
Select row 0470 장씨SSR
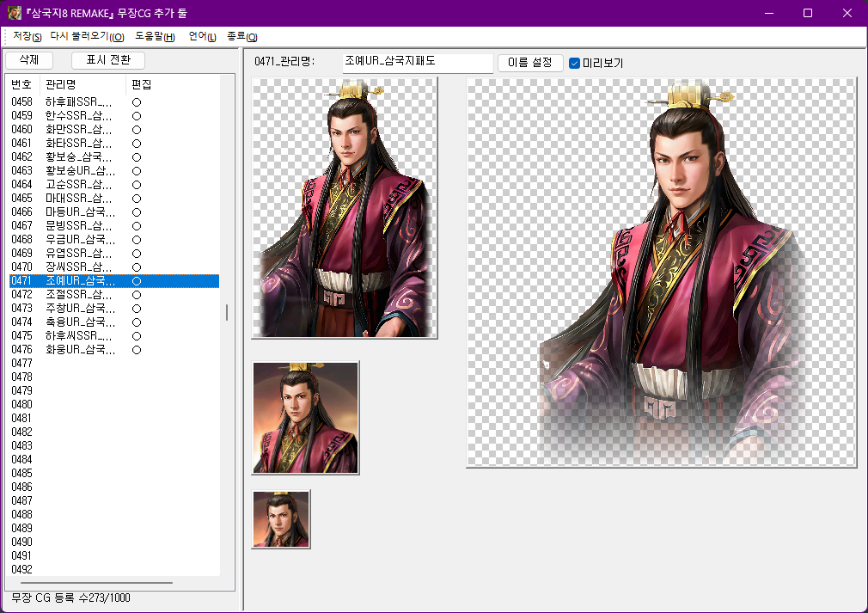[x=114, y=267]
